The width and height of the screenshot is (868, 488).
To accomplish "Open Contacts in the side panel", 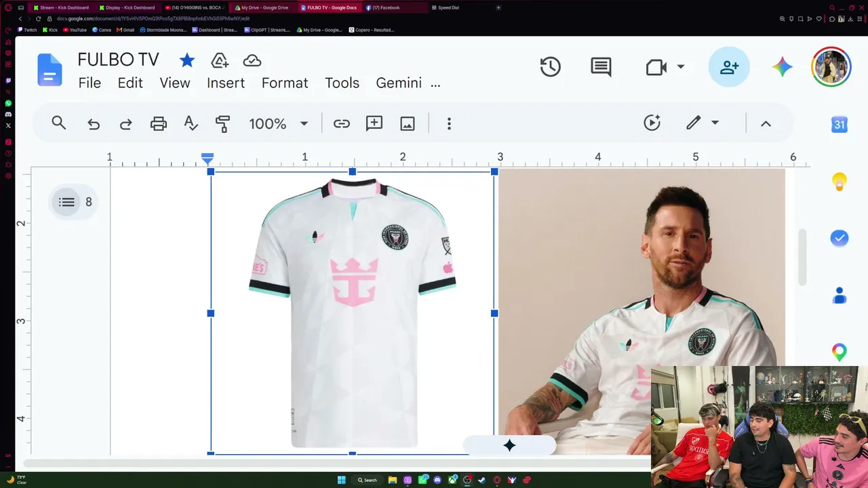I will pos(840,296).
